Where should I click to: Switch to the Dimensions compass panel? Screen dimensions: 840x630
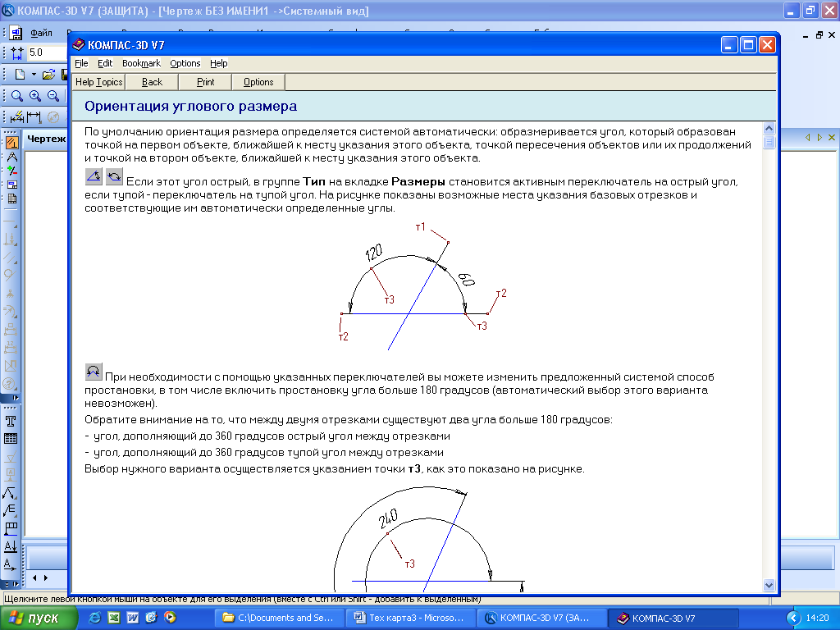pyautogui.click(x=11, y=157)
